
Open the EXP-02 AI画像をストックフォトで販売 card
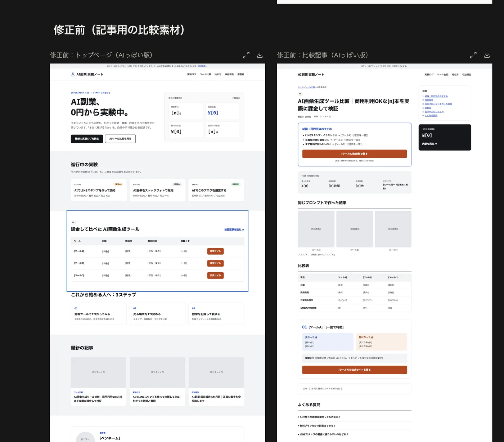pos(157,190)
